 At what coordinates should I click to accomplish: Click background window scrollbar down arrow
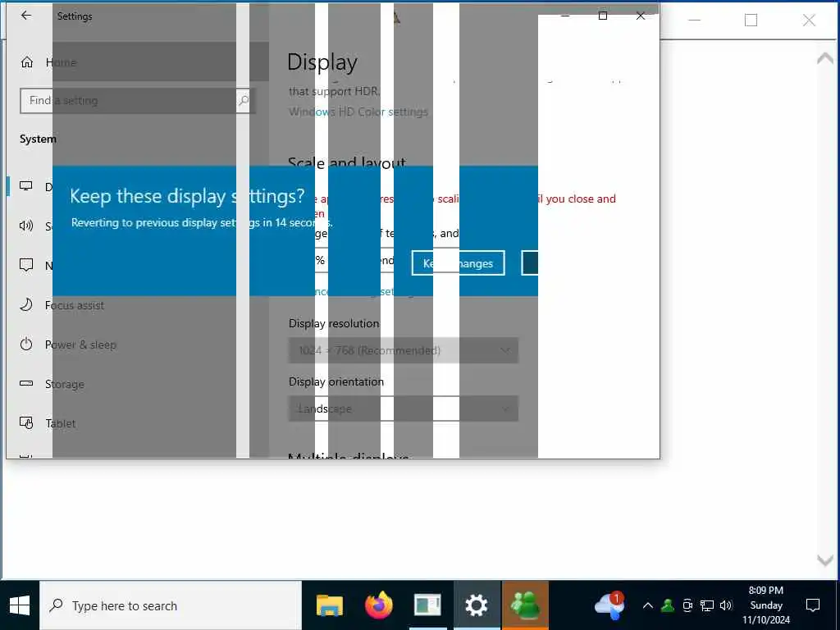tap(825, 560)
